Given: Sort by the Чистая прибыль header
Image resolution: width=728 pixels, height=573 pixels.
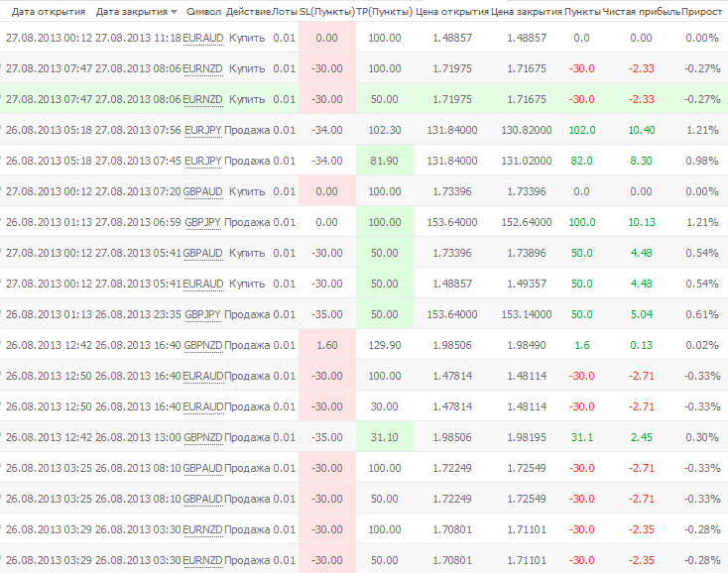Looking at the screenshot, I should click(641, 12).
